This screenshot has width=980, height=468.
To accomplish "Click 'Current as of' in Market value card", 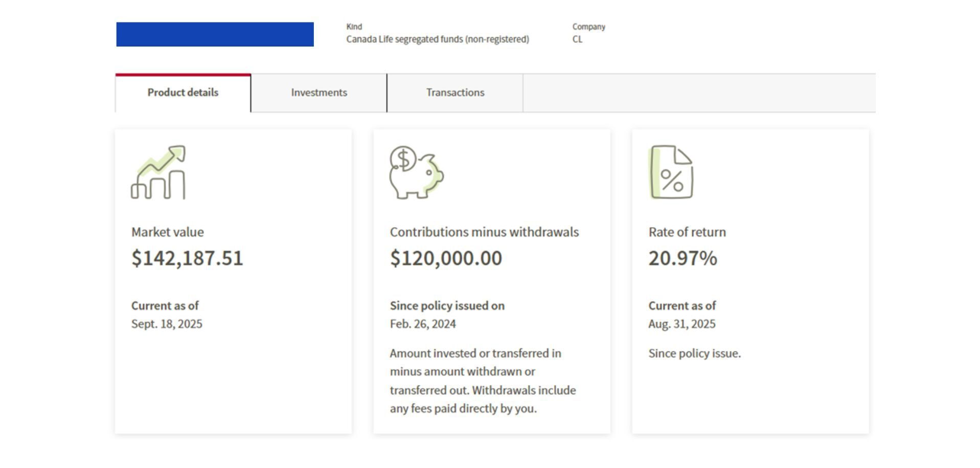I will click(165, 306).
